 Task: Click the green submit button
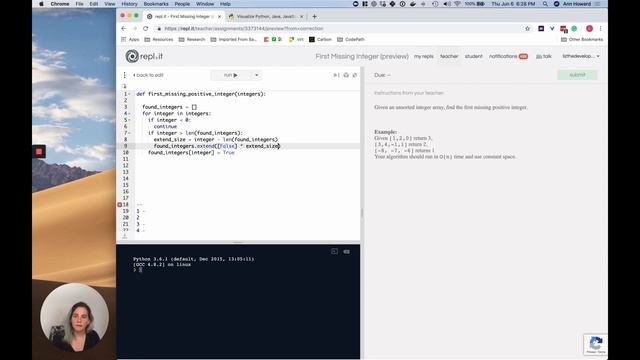coord(577,75)
